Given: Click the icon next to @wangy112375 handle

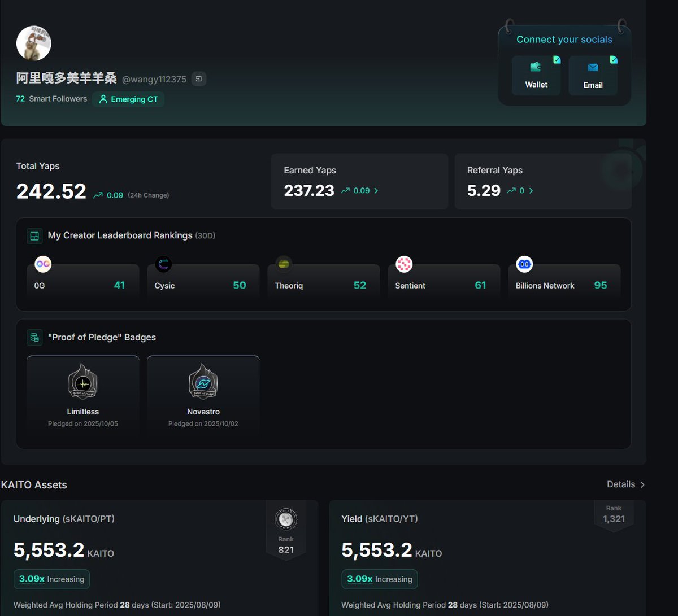Looking at the screenshot, I should click(x=198, y=79).
